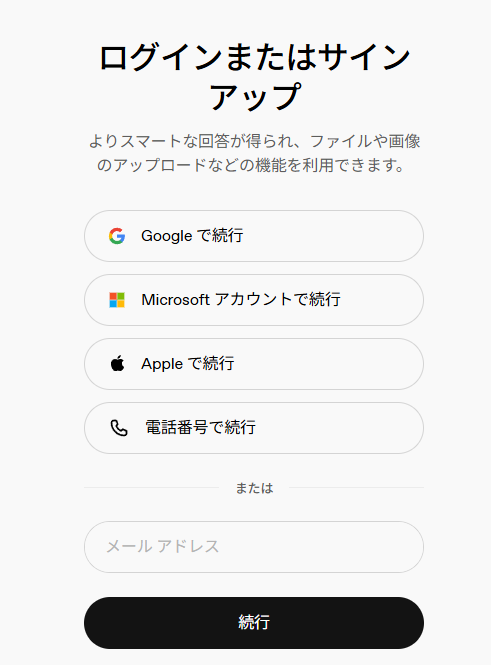
Task: Click the 'アップ' second heading line
Action: 254,96
